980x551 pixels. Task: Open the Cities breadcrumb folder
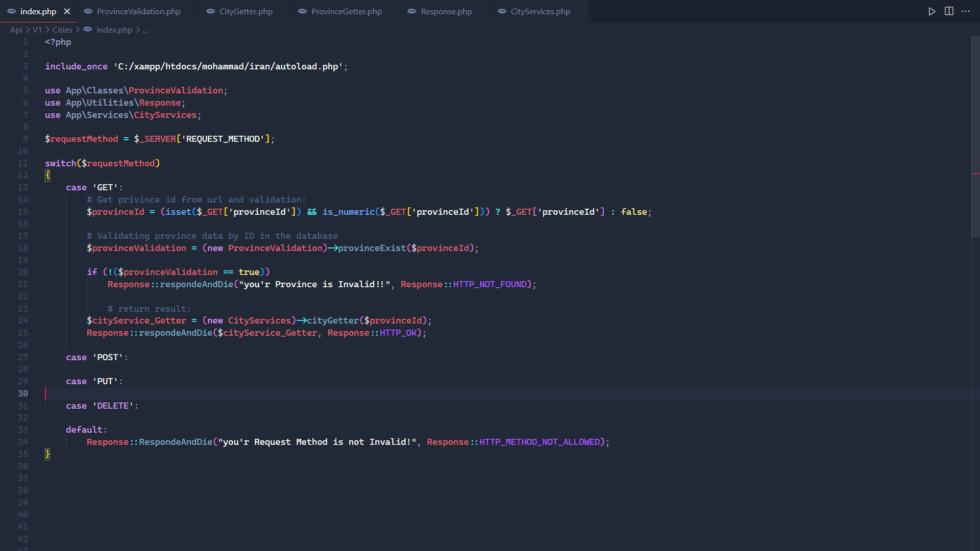62,30
